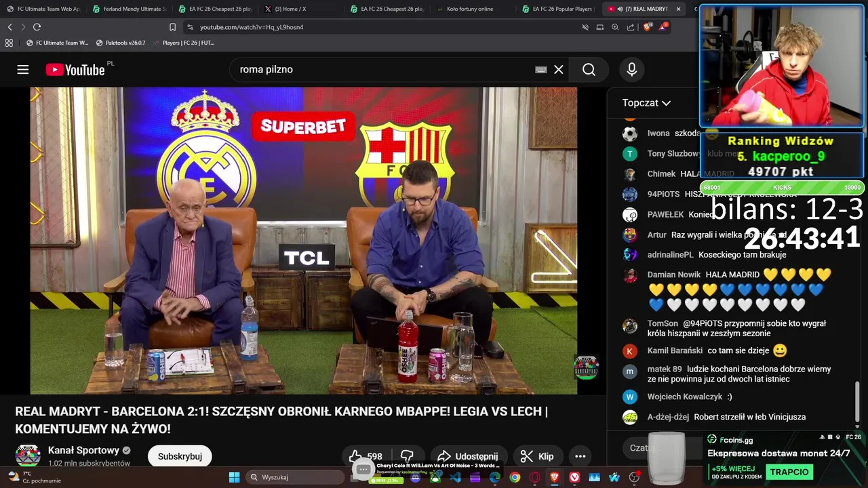Start voice search with microphone icon
Viewport: 868px width, 488px height.
pos(632,70)
